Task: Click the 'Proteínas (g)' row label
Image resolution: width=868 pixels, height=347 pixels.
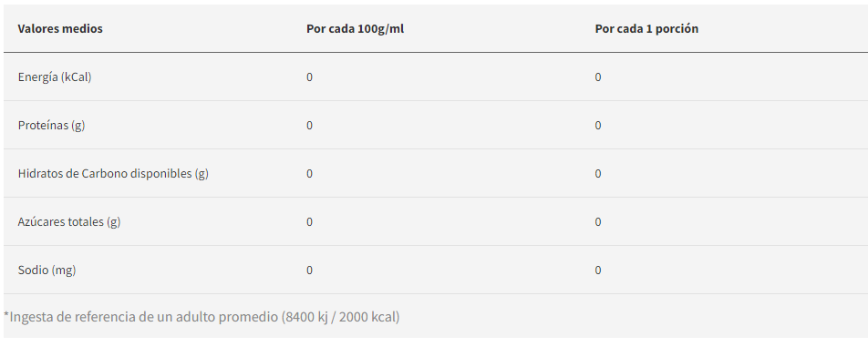Action: (x=51, y=126)
